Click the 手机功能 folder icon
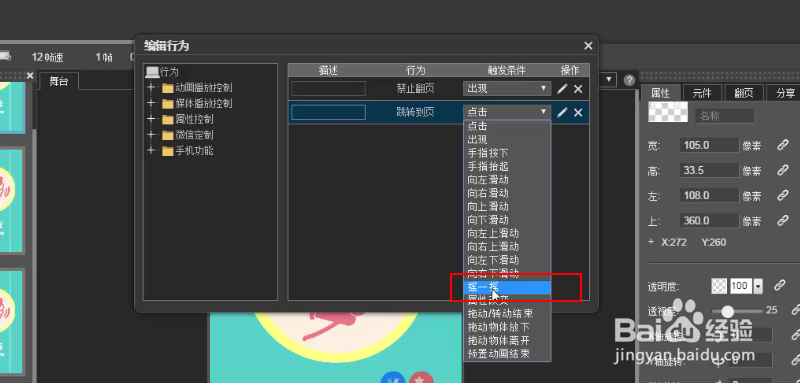Viewport: 800px width, 383px height. [x=167, y=151]
